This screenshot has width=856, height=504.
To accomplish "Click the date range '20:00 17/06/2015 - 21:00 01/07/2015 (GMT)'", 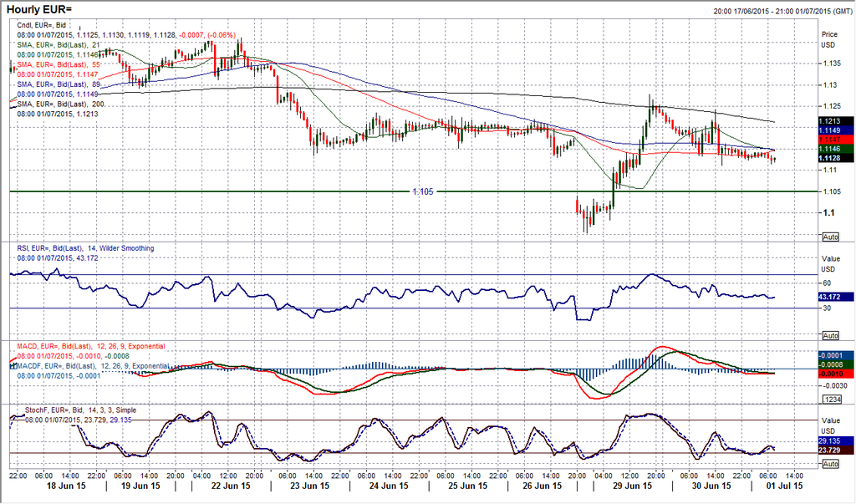I will [781, 11].
